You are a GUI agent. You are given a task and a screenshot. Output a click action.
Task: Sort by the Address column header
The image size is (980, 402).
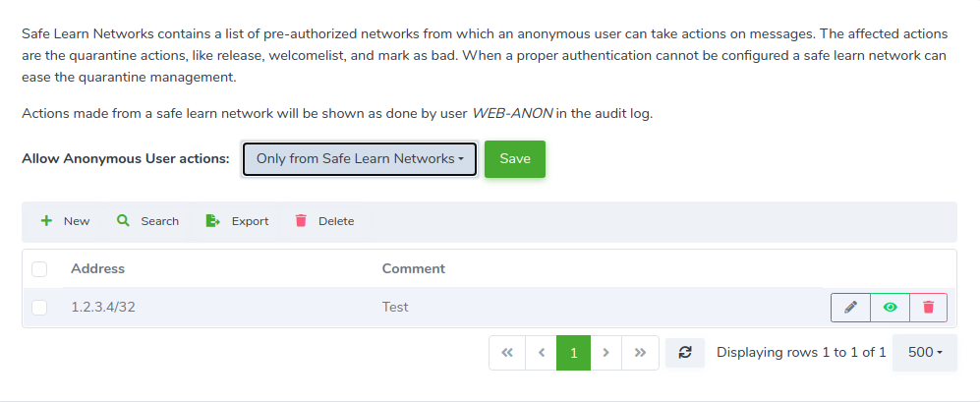click(98, 269)
